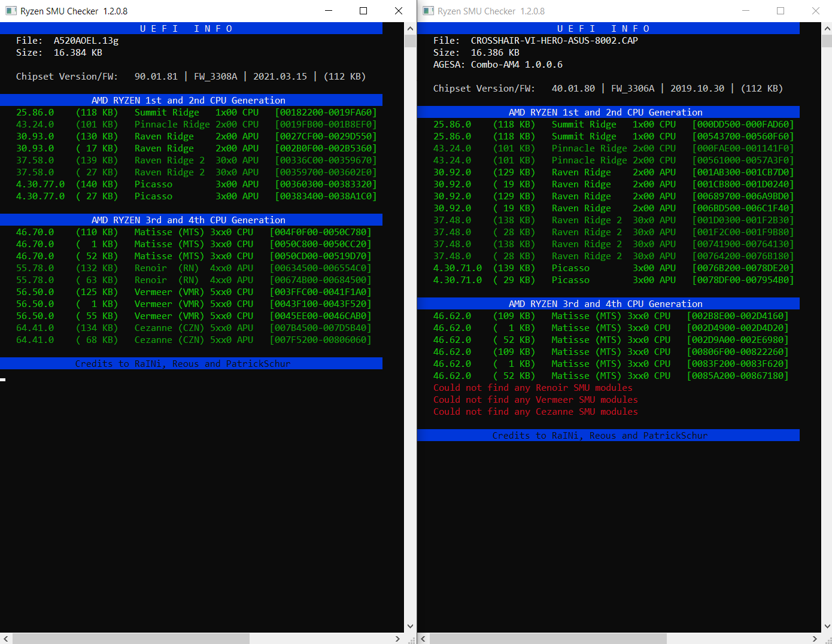Maximize the left Ryzen SMU Checker window
This screenshot has height=644, width=832.
[363, 11]
